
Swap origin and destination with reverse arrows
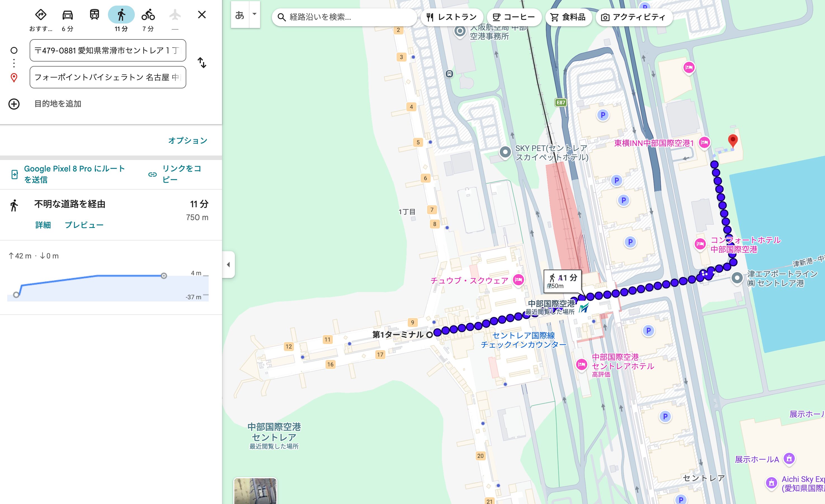pos(202,63)
